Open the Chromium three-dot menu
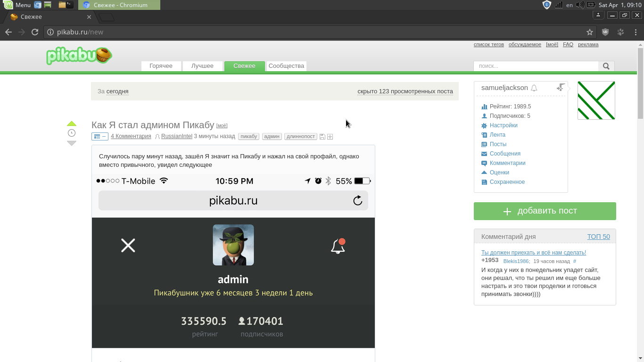Image resolution: width=644 pixels, height=362 pixels. (x=636, y=32)
